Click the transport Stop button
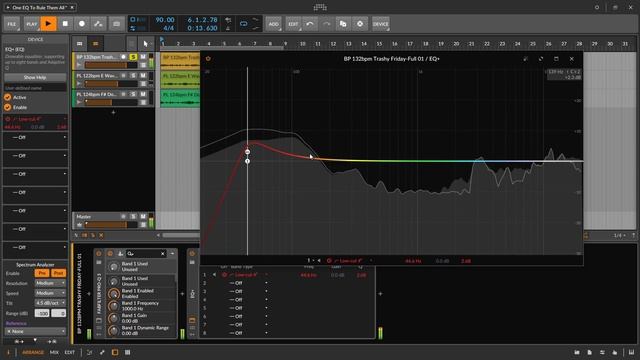Image resolution: width=640 pixels, height=360 pixels. pos(65,24)
